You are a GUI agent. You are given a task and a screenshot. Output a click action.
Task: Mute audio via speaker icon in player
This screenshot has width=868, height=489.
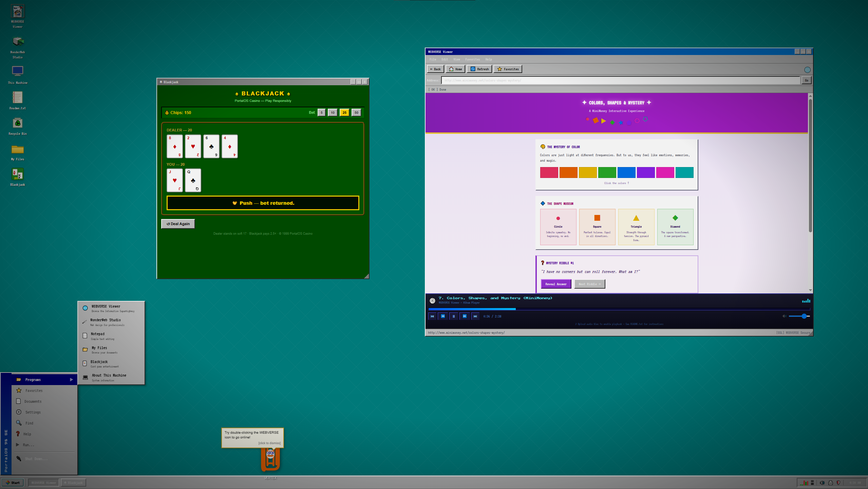pyautogui.click(x=784, y=316)
